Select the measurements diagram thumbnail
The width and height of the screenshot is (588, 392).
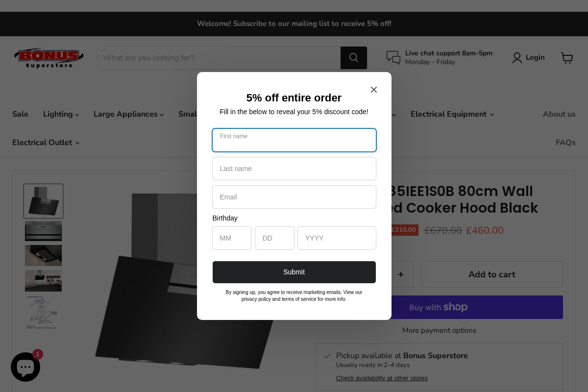point(43,312)
